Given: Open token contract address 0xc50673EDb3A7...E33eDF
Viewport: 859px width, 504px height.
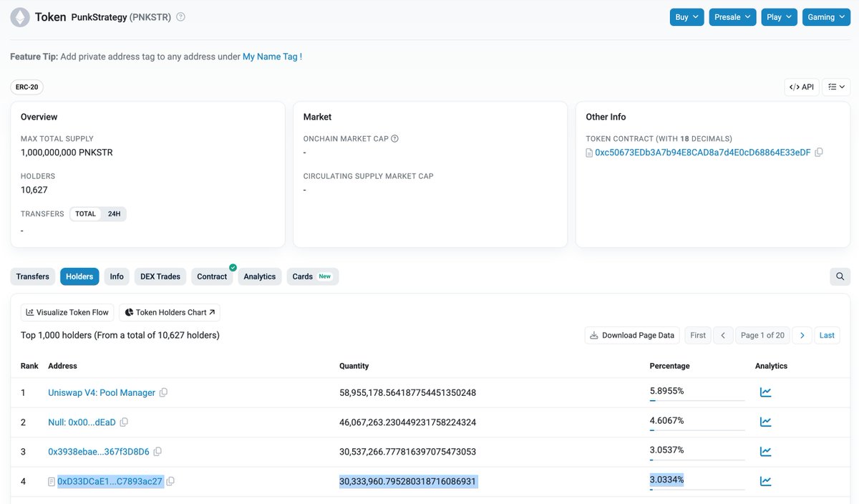Looking at the screenshot, I should click(x=703, y=152).
